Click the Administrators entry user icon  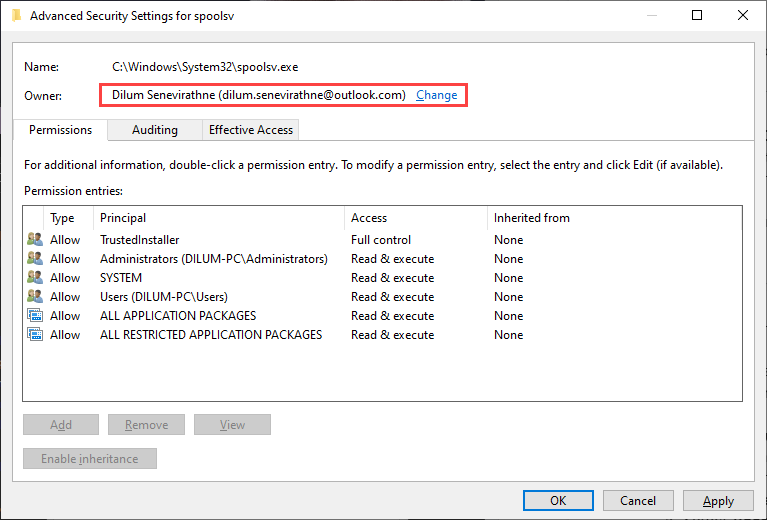click(35, 259)
